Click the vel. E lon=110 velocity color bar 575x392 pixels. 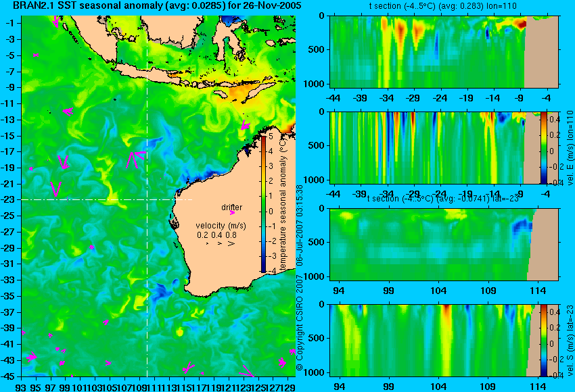coord(543,147)
